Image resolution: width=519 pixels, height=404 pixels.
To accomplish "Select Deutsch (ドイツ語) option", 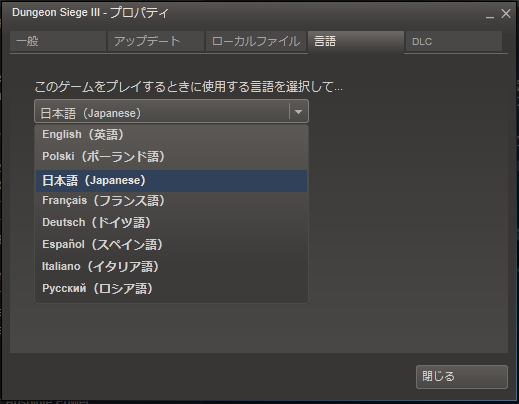I will [x=171, y=223].
